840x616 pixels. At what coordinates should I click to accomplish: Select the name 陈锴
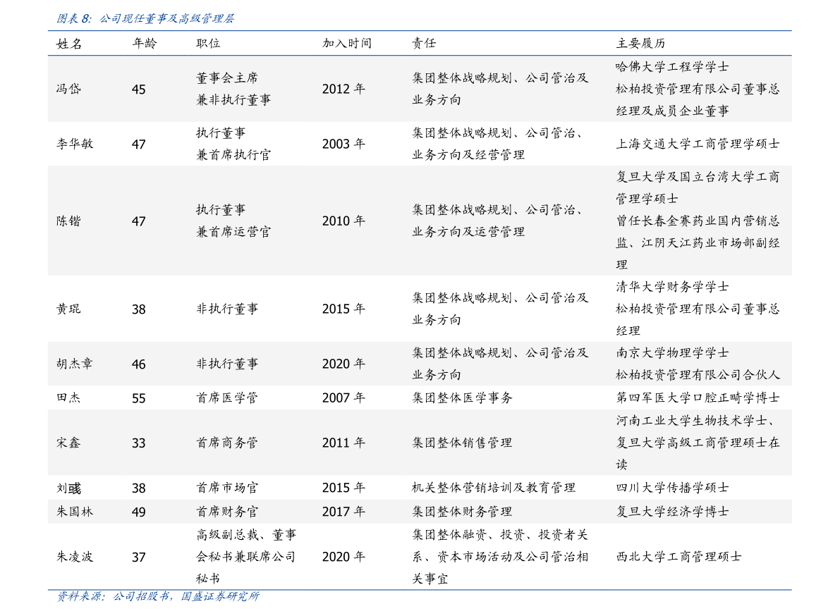[x=68, y=221]
